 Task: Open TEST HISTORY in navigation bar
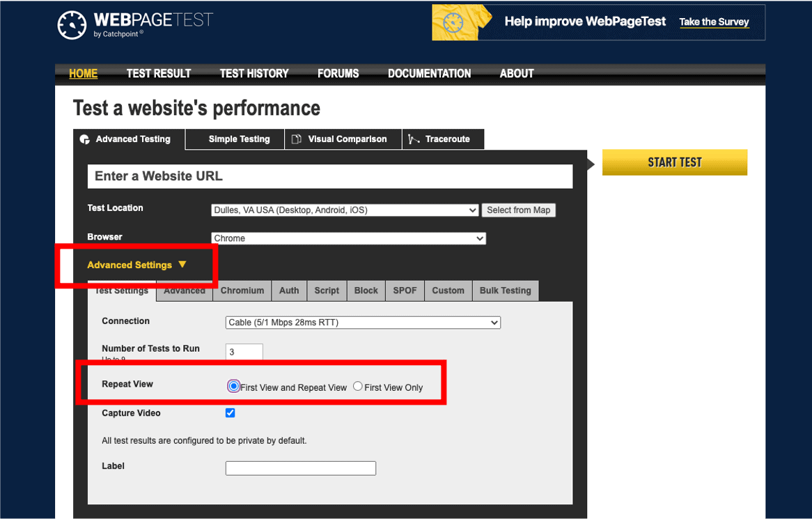tap(254, 74)
